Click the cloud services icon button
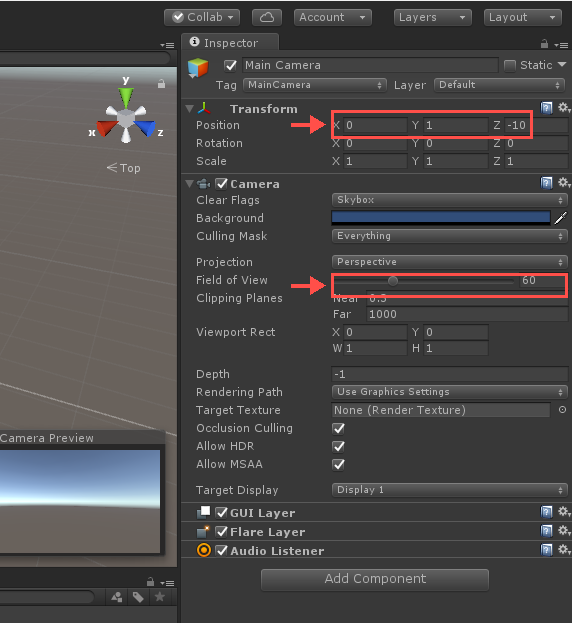572x623 pixels. click(x=267, y=17)
